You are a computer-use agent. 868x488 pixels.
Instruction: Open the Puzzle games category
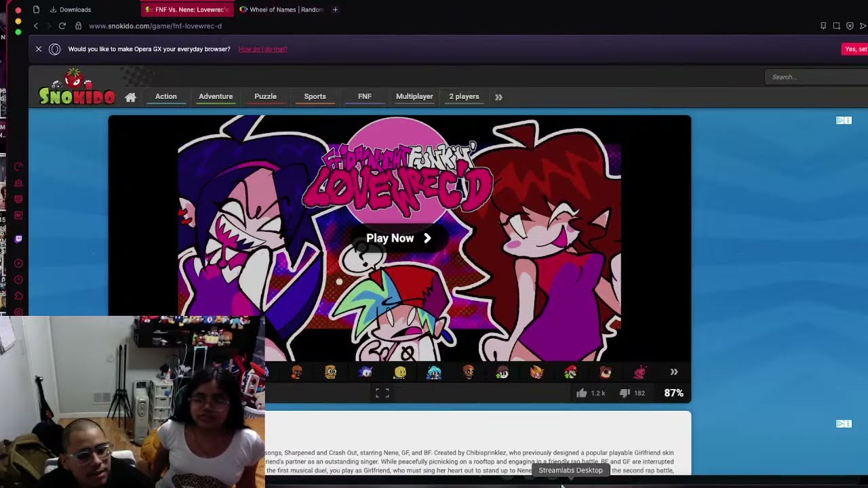point(265,96)
